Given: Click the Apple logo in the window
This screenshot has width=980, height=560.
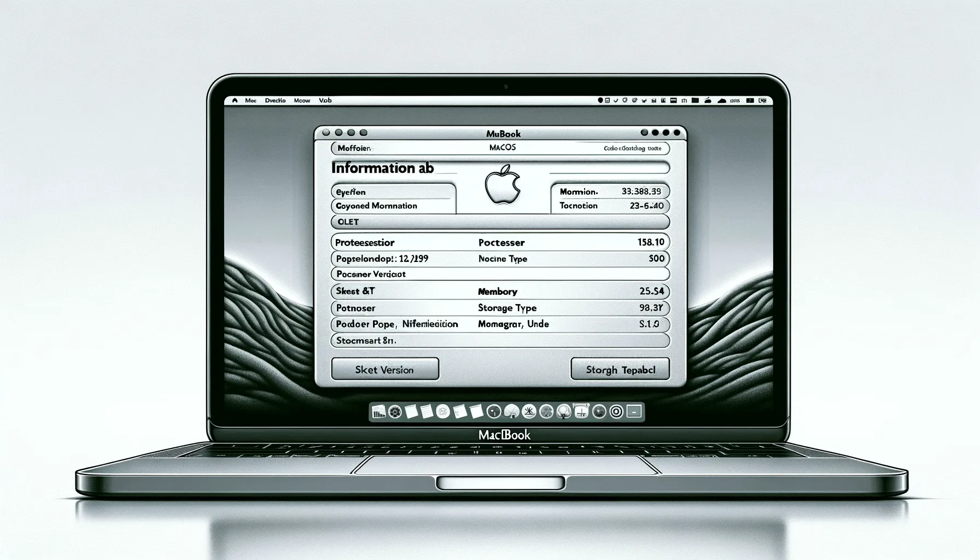Looking at the screenshot, I should click(x=502, y=184).
